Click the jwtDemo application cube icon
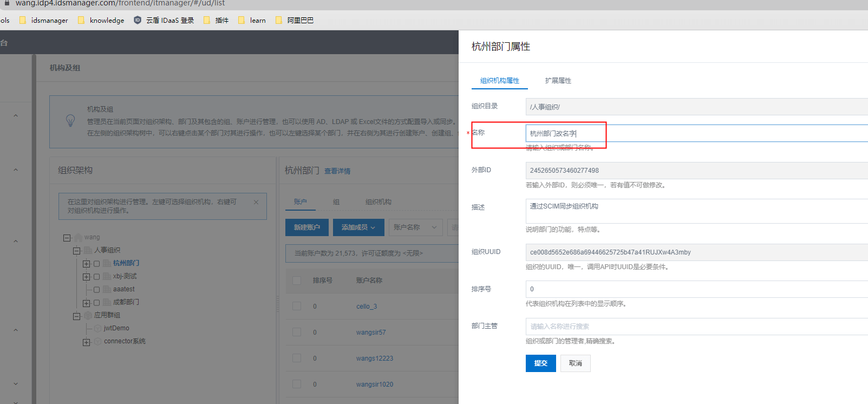Viewport: 868px width, 404px height. pyautogui.click(x=98, y=328)
